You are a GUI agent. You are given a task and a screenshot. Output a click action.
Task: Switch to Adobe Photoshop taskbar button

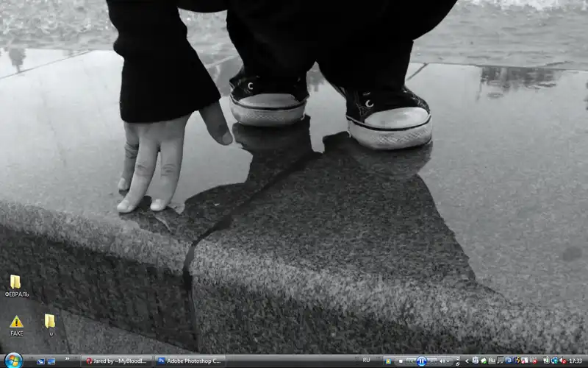[x=190, y=361]
